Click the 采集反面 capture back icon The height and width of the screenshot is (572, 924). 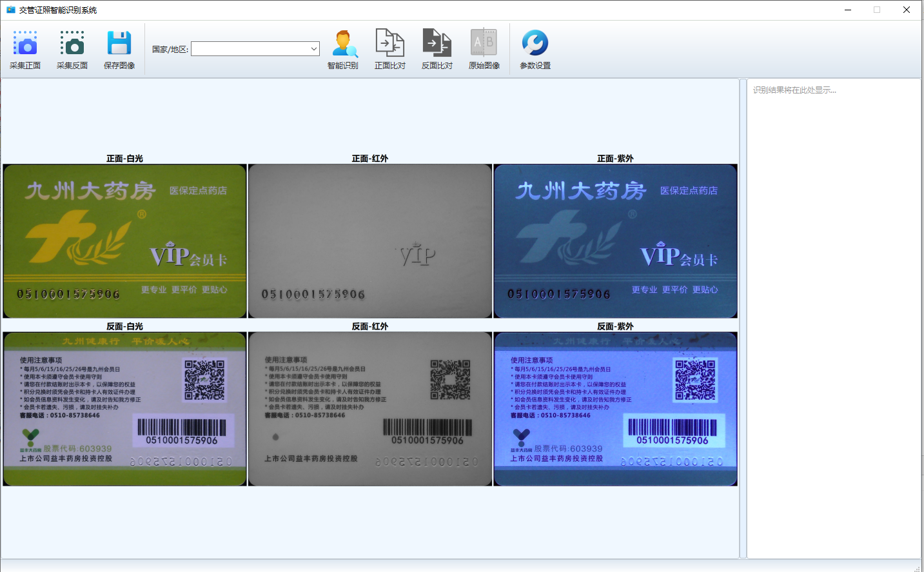(72, 43)
